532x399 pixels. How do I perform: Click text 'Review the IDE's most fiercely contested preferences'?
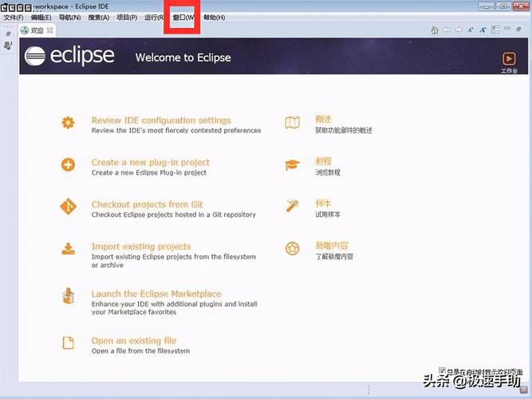(176, 130)
